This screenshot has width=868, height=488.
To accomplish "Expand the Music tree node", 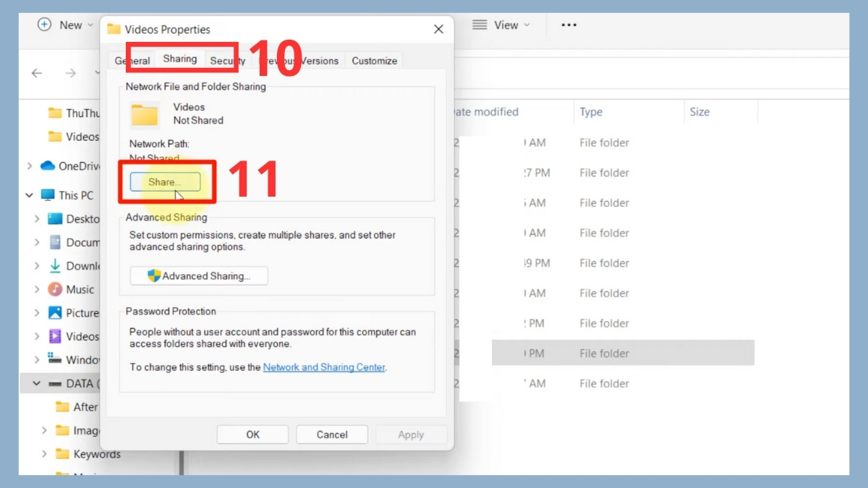I will (38, 289).
